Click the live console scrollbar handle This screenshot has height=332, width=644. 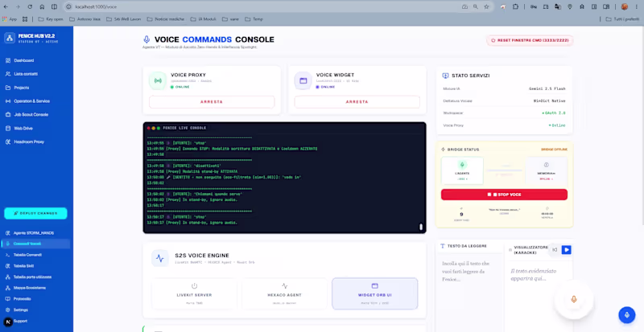coord(421,227)
